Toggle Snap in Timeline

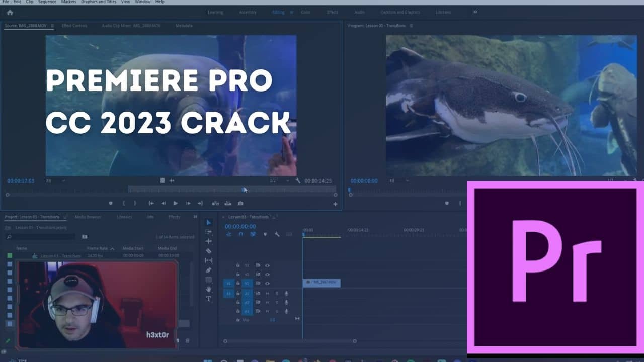click(241, 234)
